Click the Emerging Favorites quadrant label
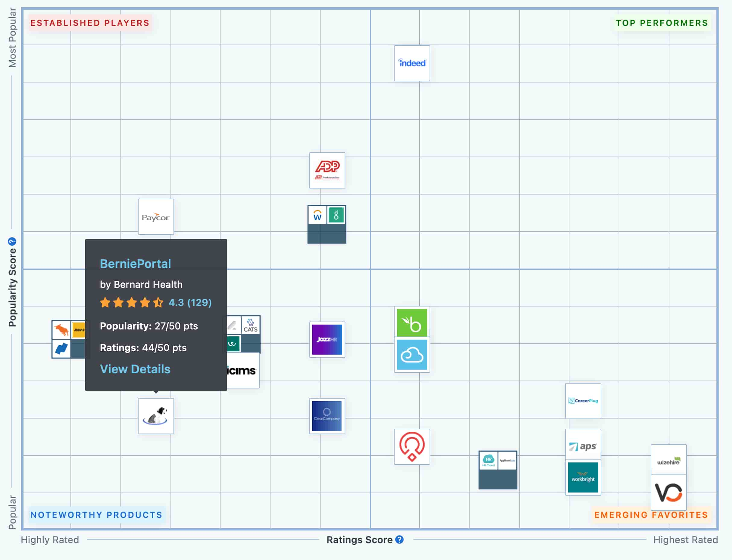The image size is (732, 560). 651,515
